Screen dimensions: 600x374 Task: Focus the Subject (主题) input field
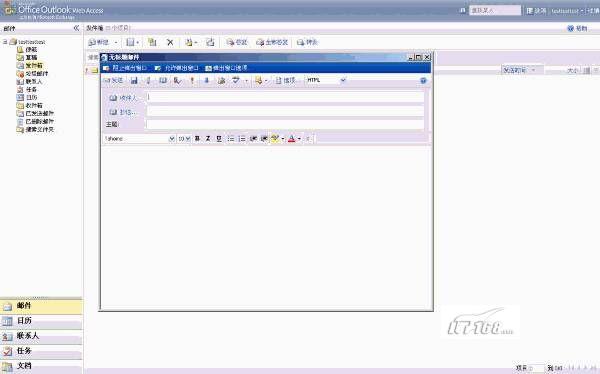pyautogui.click(x=285, y=124)
